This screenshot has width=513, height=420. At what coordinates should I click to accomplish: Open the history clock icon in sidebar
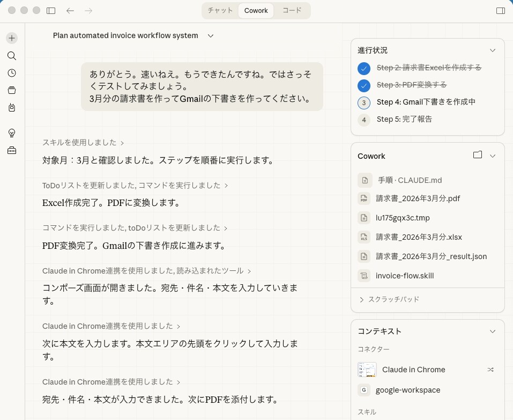(12, 72)
